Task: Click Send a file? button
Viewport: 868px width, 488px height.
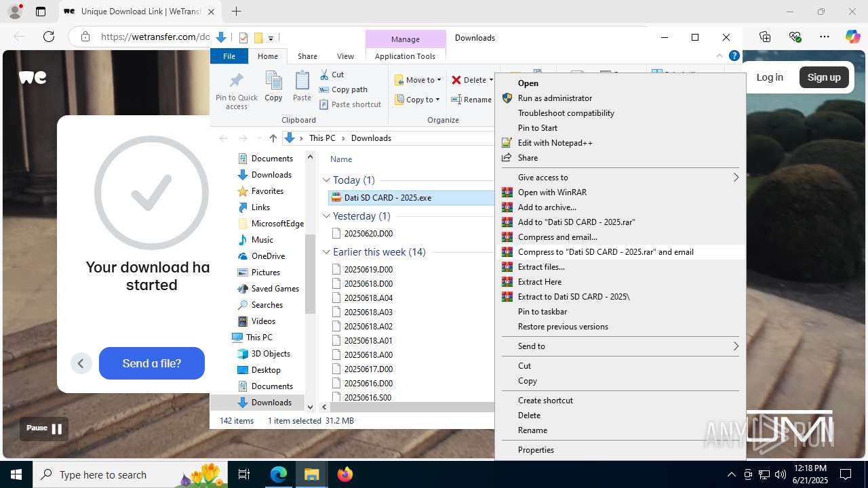Action: [x=152, y=363]
